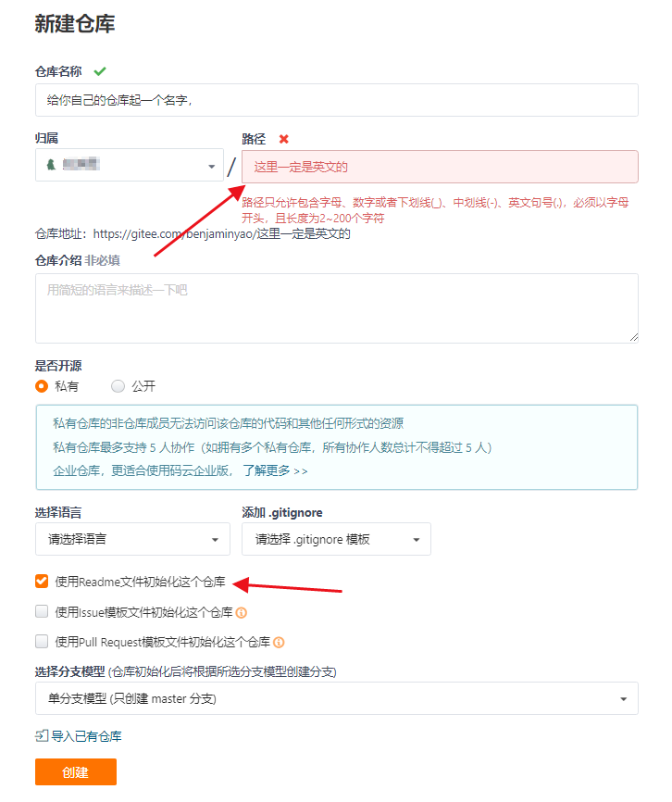
Task: Select the 私有 radio button
Action: point(42,386)
